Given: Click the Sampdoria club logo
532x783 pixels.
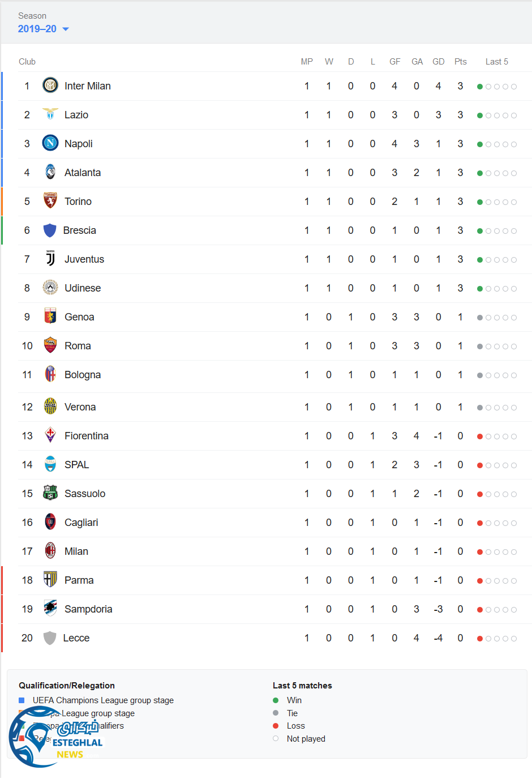Looking at the screenshot, I should [50, 609].
